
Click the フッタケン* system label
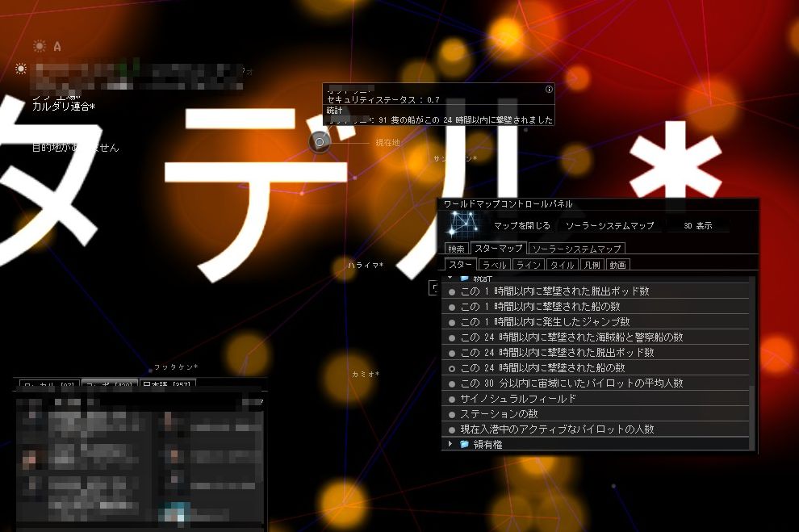pos(176,367)
